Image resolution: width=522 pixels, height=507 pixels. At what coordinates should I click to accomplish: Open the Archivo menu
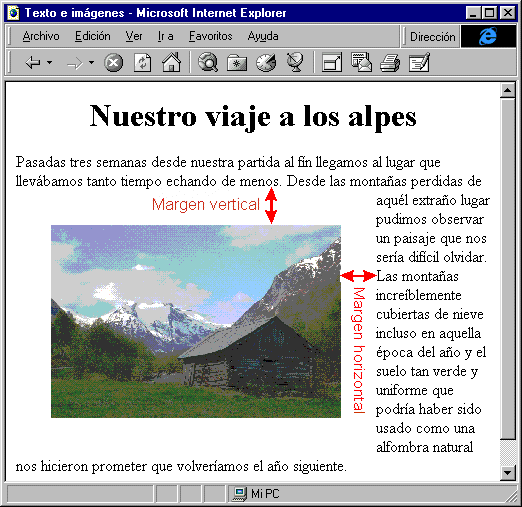[41, 36]
